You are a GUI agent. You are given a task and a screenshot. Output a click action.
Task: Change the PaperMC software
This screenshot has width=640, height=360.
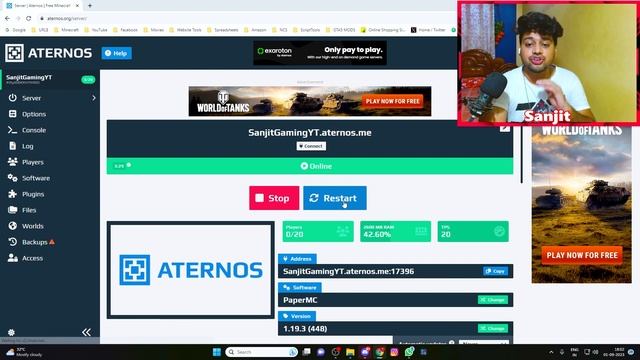(493, 300)
